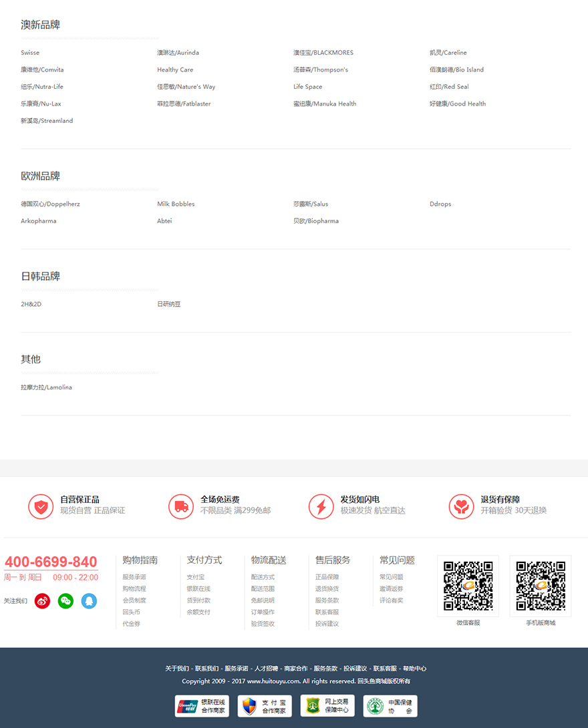Screen dimensions: 588x728
Task: Open the 澳琳达/Aurinda brand link
Action: (x=178, y=53)
